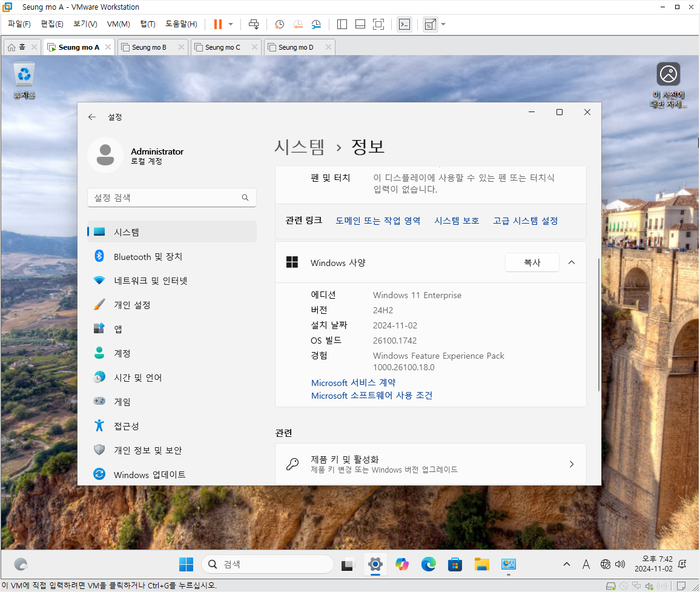The width and height of the screenshot is (700, 592).
Task: Go back in Settings window
Action: (x=92, y=117)
